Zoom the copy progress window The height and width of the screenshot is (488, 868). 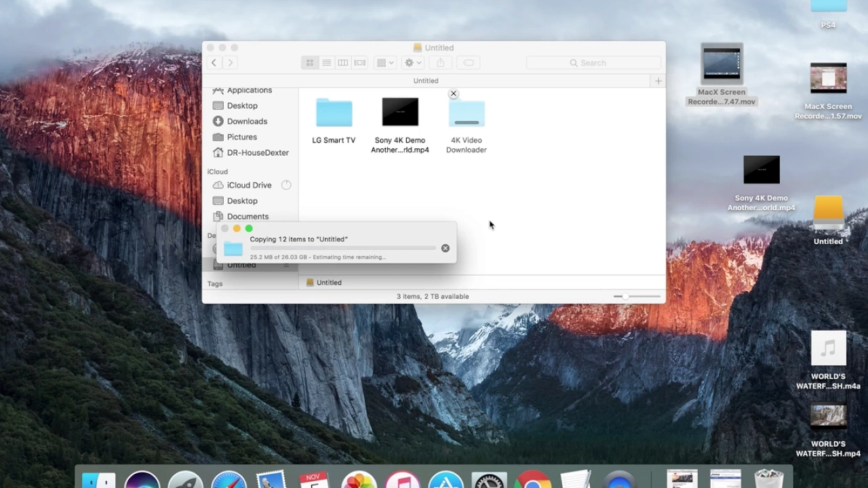[249, 228]
